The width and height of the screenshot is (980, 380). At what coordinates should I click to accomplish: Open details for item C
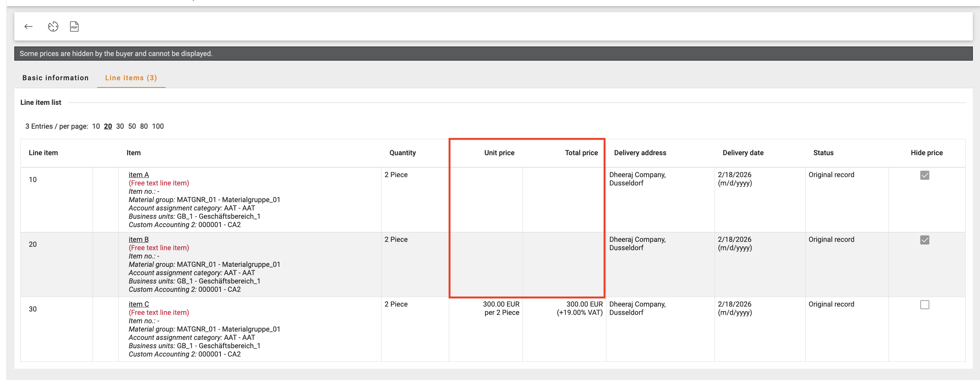138,304
